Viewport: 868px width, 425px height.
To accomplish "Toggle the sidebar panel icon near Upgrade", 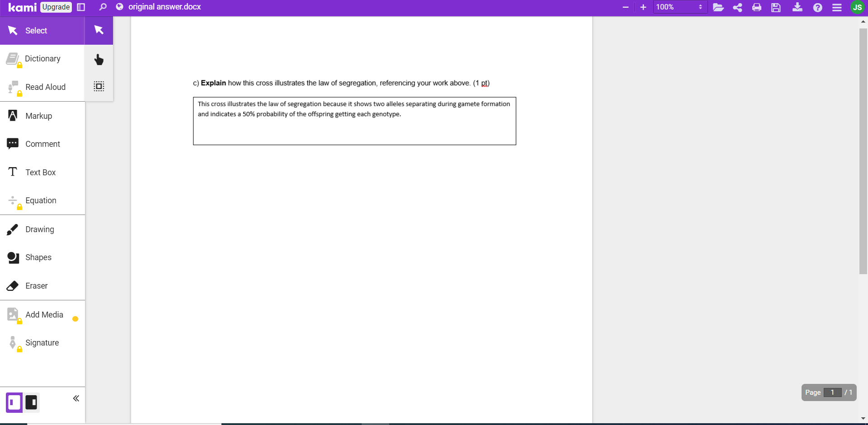I will (81, 7).
